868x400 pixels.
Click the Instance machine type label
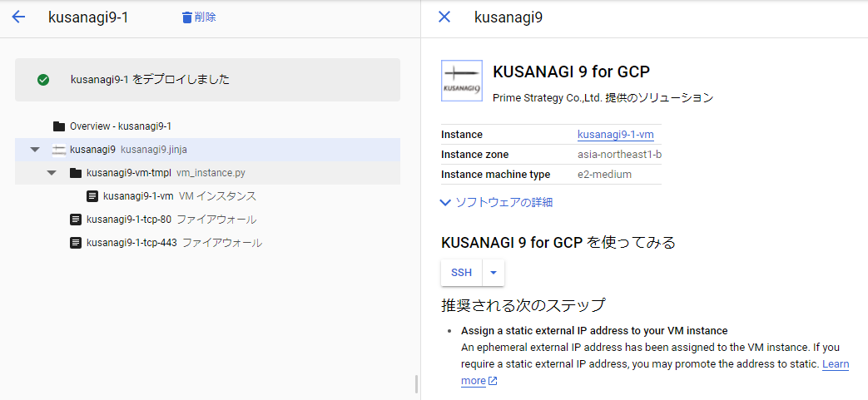click(495, 175)
